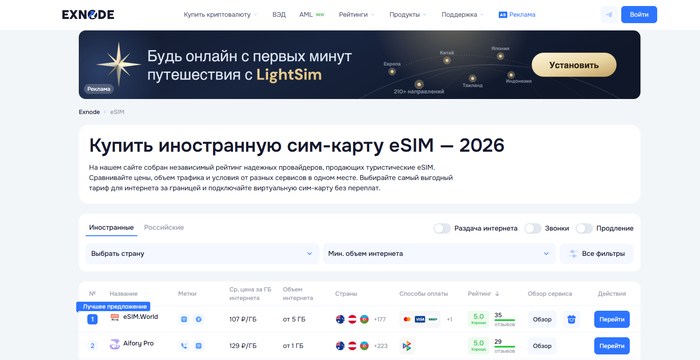The image size is (700, 360).
Task: Click Обзор for eSIM.World
Action: [x=542, y=319]
